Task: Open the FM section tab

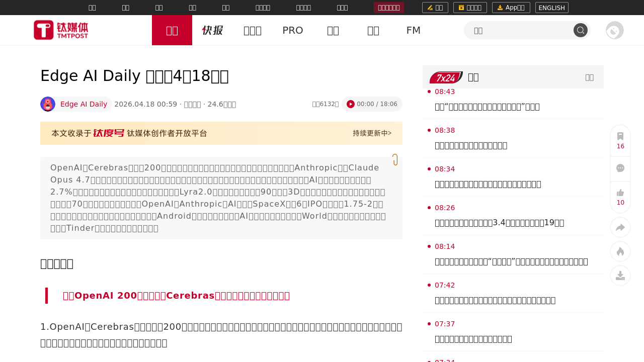Action: [x=413, y=30]
